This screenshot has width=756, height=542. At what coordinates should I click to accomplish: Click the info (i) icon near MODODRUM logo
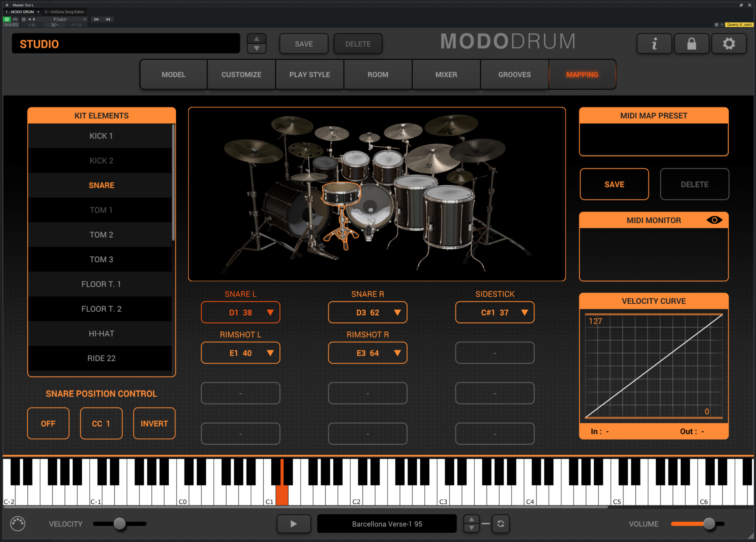point(654,43)
